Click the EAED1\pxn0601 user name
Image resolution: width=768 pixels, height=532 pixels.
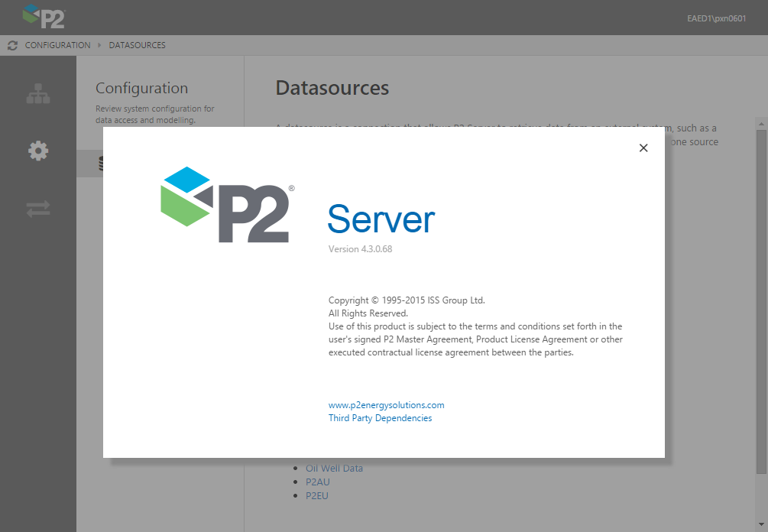point(716,18)
